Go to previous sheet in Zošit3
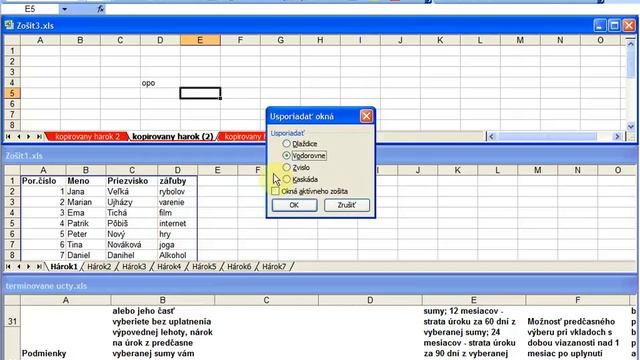 click(x=18, y=137)
